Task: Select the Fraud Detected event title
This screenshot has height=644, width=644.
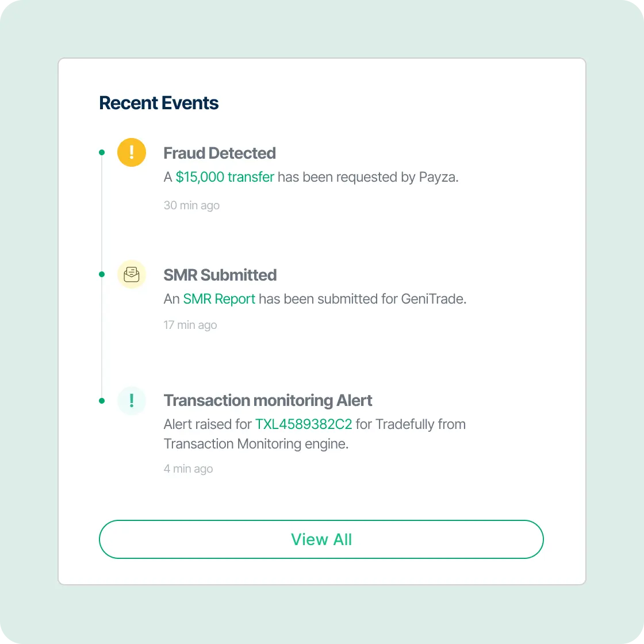Action: click(220, 153)
